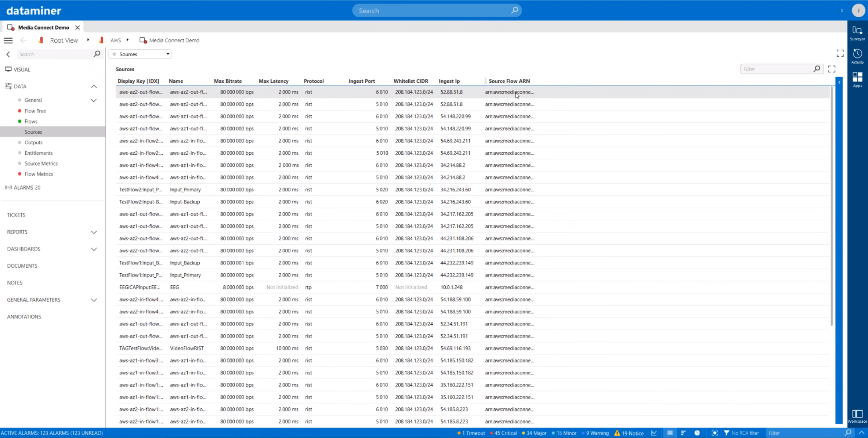The height and width of the screenshot is (438, 868).
Task: Click the magnifier in the top search bar
Action: point(514,10)
